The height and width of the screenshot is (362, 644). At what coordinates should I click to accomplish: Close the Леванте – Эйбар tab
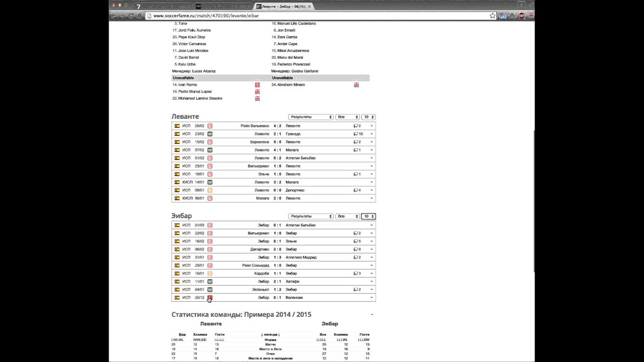point(309,7)
